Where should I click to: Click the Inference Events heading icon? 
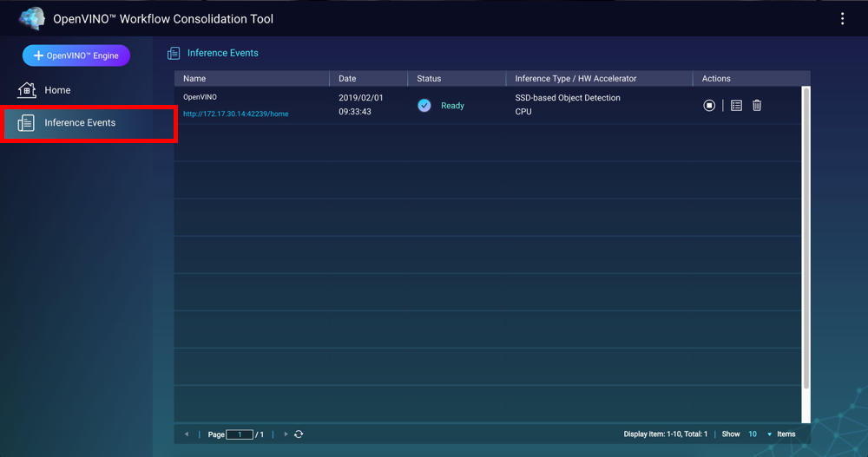pos(174,54)
